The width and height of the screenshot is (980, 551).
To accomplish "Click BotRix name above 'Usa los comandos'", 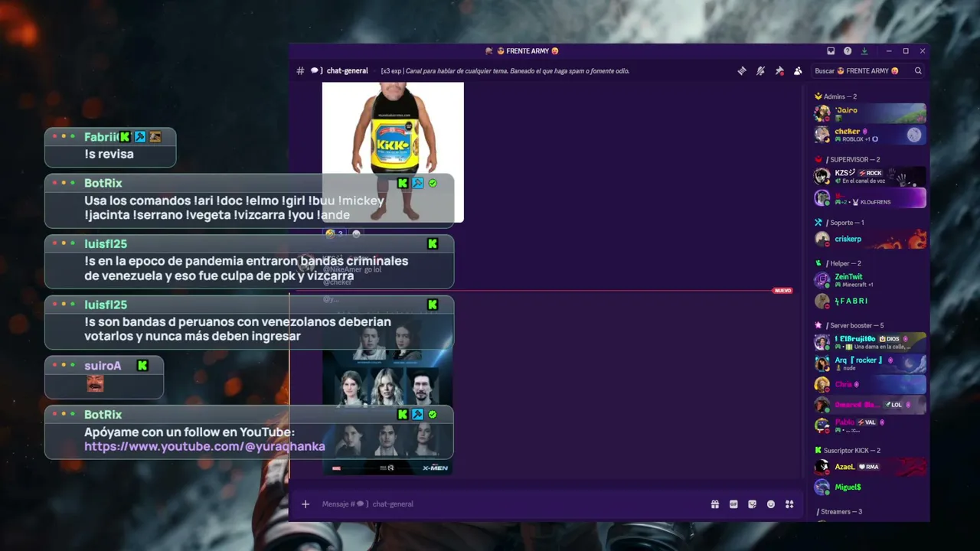I will coord(103,183).
